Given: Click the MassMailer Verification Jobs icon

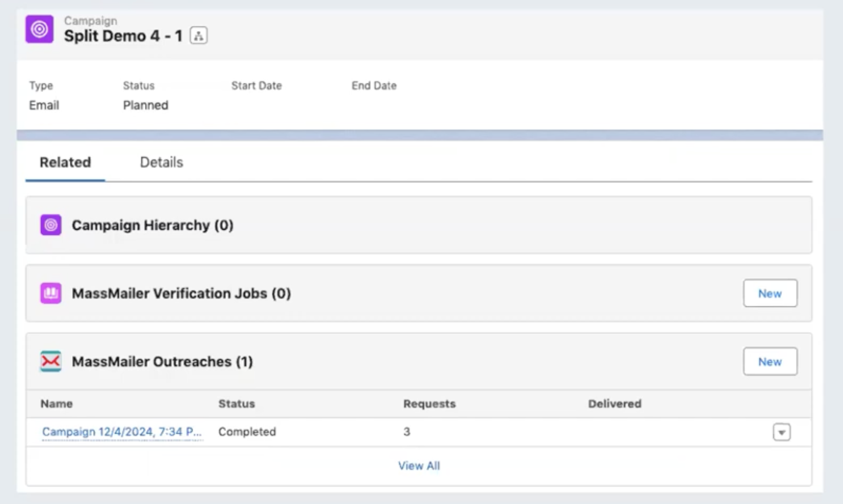Looking at the screenshot, I should click(51, 293).
